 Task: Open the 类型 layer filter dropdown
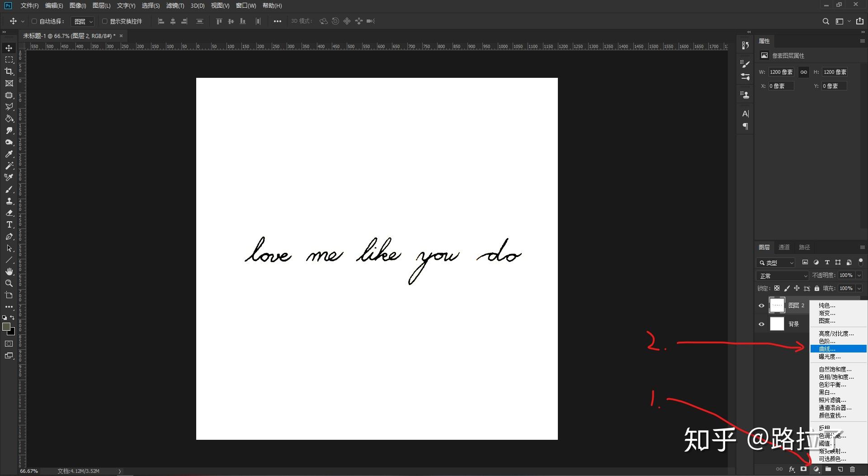click(x=776, y=262)
